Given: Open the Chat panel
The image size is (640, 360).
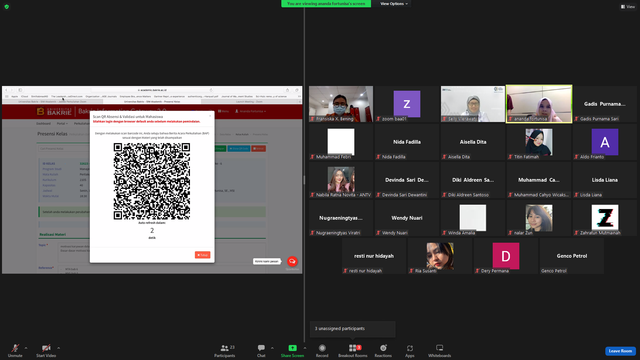Looking at the screenshot, I should click(261, 350).
